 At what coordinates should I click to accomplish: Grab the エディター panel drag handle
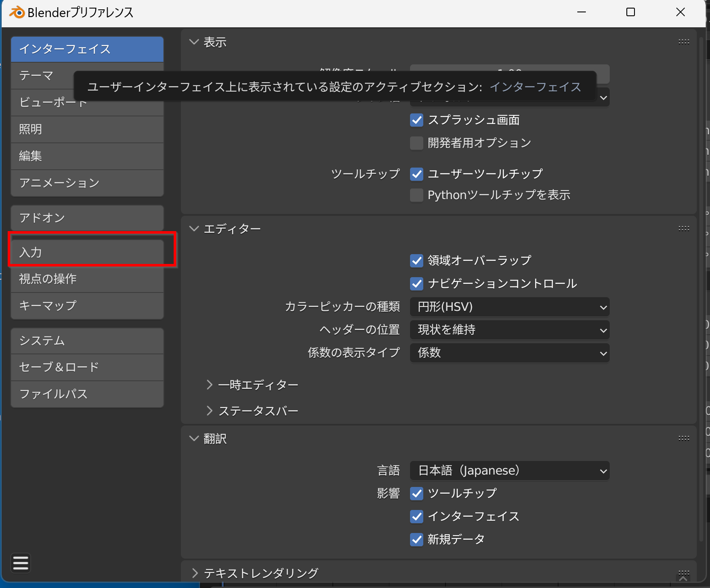pyautogui.click(x=684, y=229)
